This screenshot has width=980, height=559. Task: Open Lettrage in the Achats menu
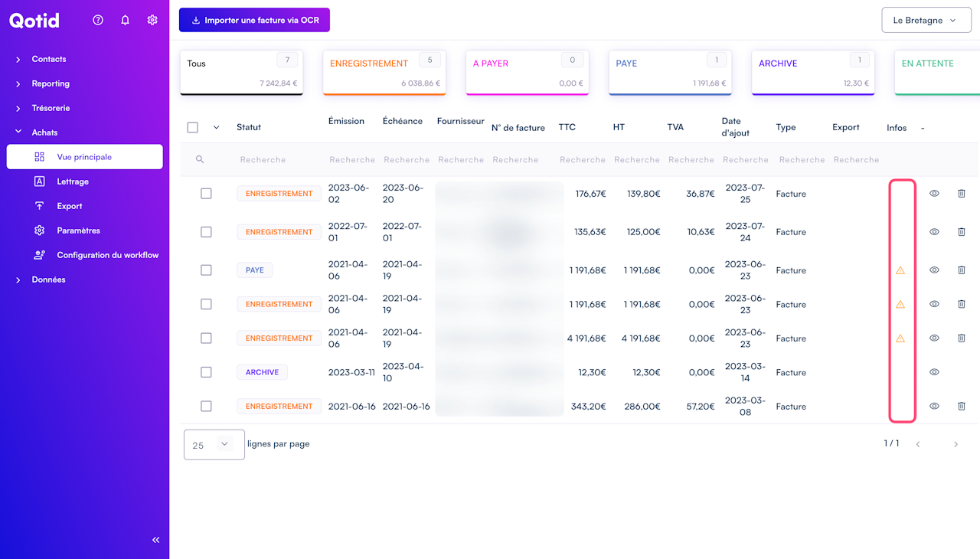(x=73, y=181)
